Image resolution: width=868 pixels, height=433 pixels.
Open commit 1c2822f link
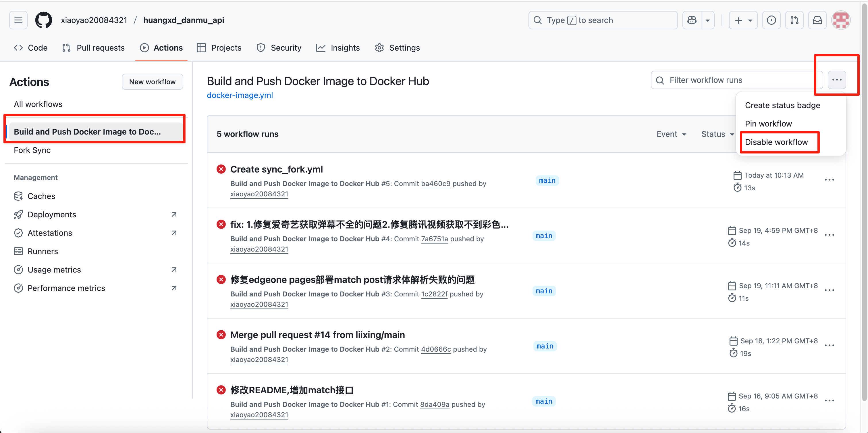point(434,294)
